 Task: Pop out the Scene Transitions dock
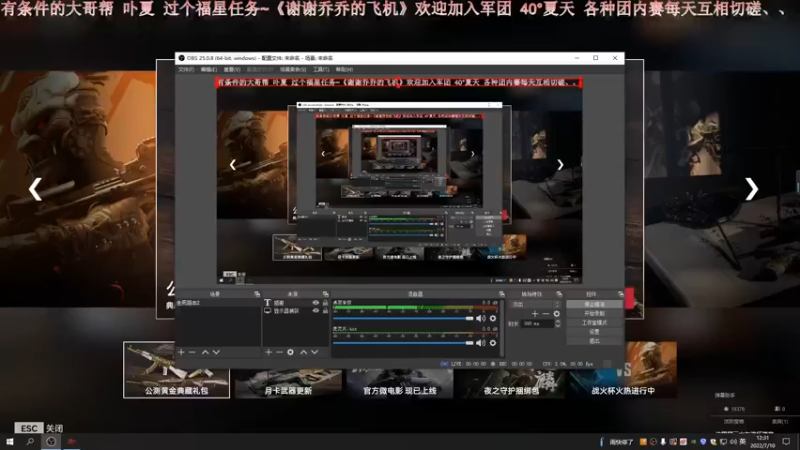point(559,294)
